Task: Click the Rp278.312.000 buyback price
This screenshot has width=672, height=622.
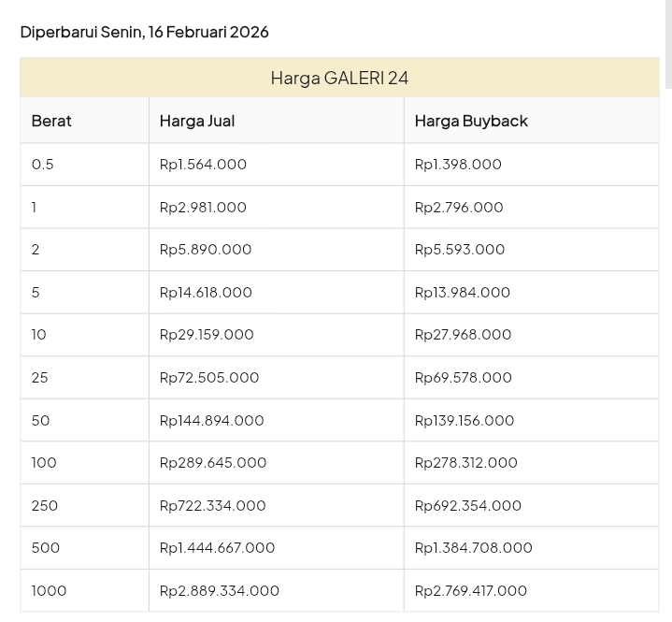Action: click(x=465, y=463)
